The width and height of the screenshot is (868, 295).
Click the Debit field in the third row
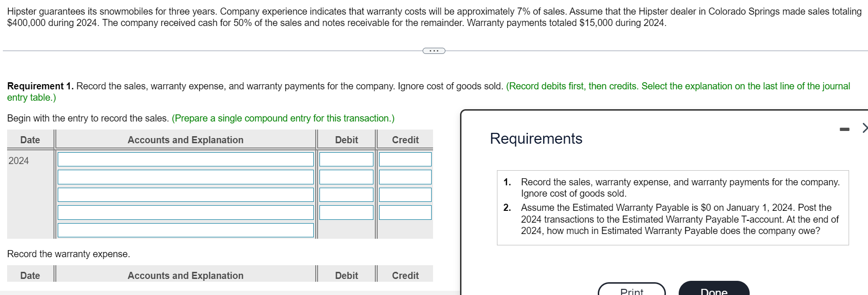point(346,194)
